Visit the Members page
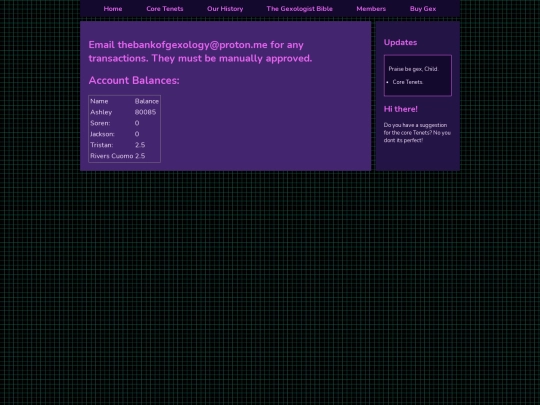 coord(371,9)
